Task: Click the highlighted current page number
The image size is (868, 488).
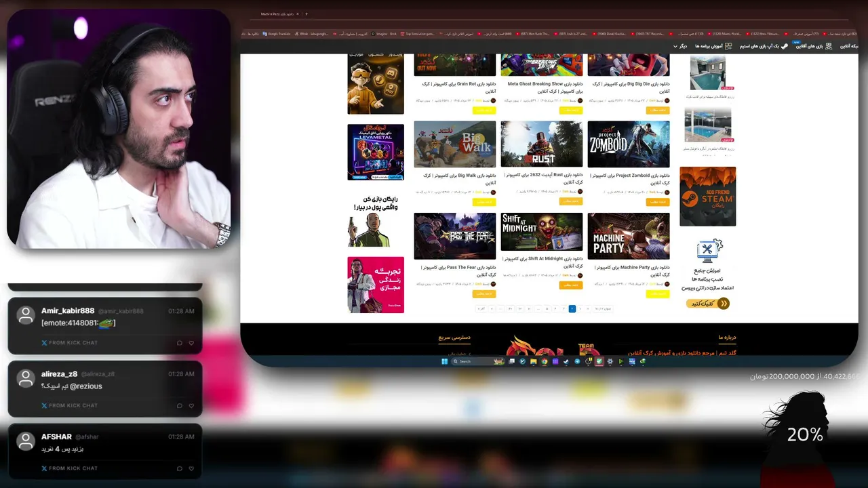Action: point(572,308)
